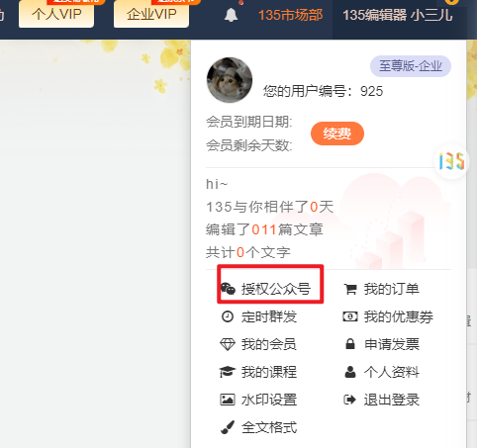Image resolution: width=477 pixels, height=448 pixels.
Task: Click the WeChat icon beside 授权公众号
Action: coord(228,289)
